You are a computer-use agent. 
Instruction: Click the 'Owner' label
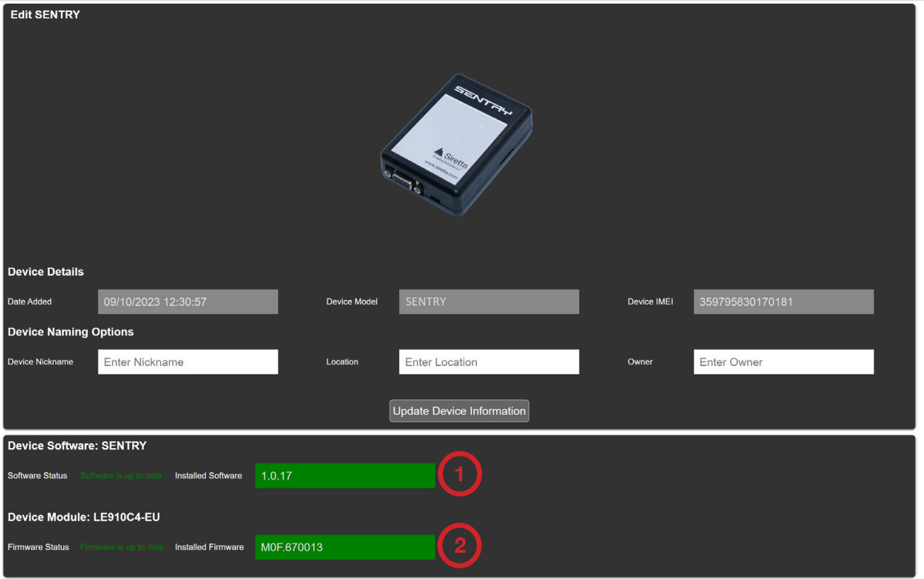click(x=640, y=362)
